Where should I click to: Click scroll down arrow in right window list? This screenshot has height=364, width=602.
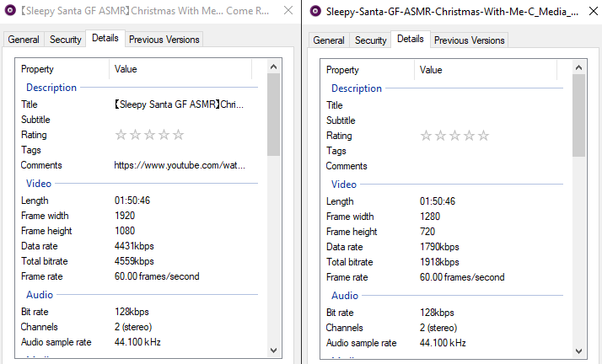[578, 351]
